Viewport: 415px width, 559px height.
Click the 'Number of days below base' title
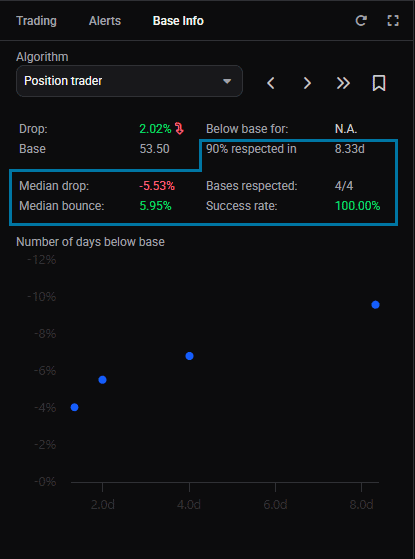coord(91,242)
